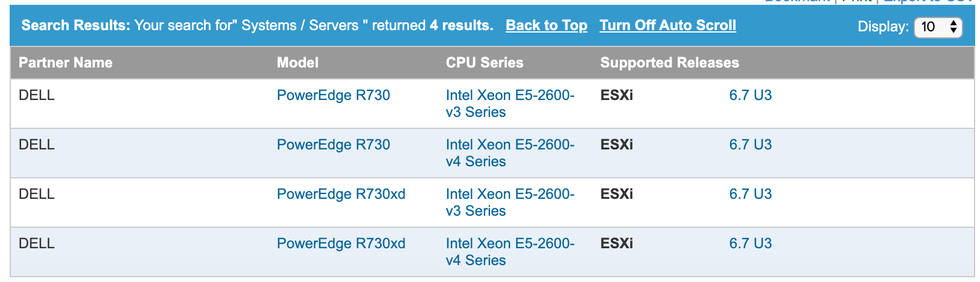Click the Supported Releases column header

(x=669, y=63)
